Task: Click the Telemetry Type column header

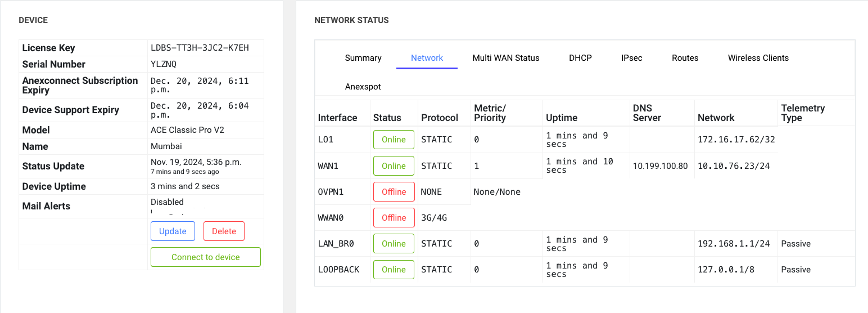Action: pos(803,113)
